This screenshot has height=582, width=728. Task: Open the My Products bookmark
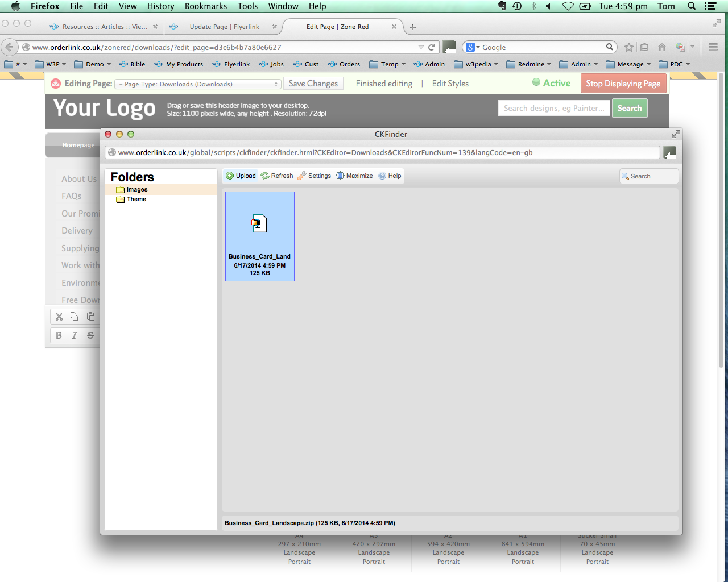point(179,64)
